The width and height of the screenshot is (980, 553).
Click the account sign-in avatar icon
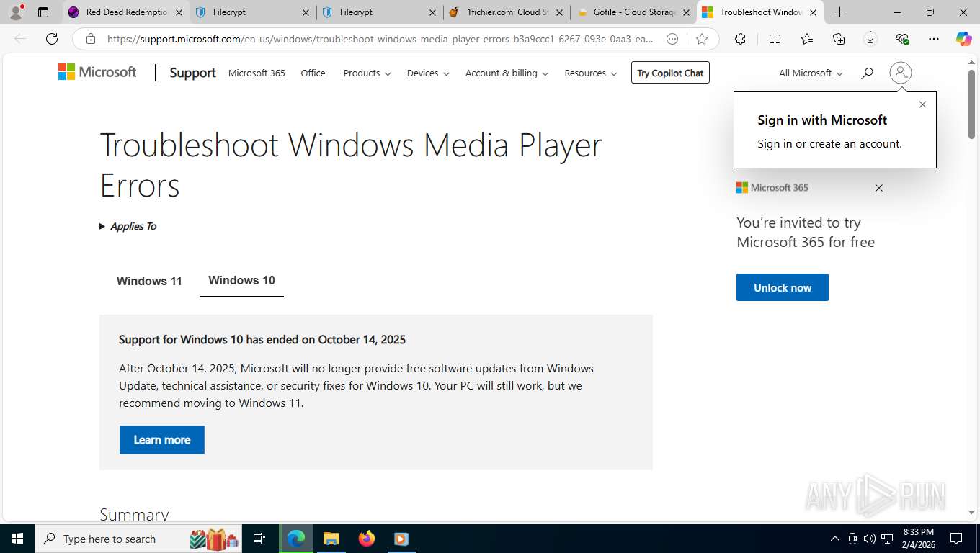(901, 73)
